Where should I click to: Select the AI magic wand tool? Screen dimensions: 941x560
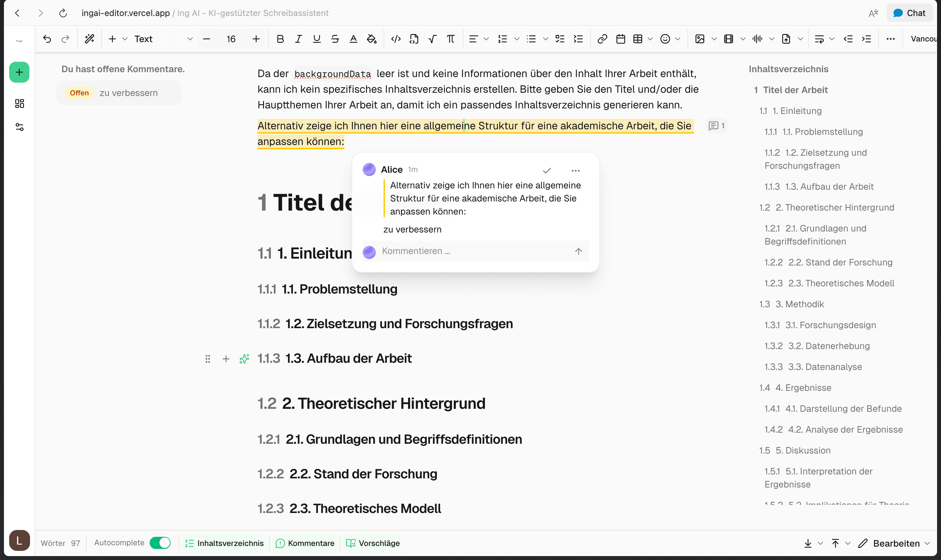pyautogui.click(x=90, y=39)
